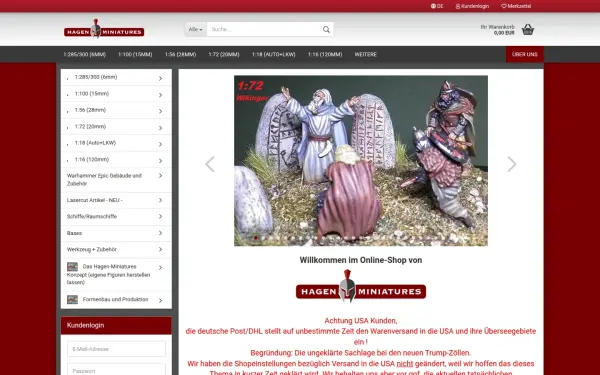
Task: Click the E-Mail-Adresse login field
Action: [x=116, y=349]
